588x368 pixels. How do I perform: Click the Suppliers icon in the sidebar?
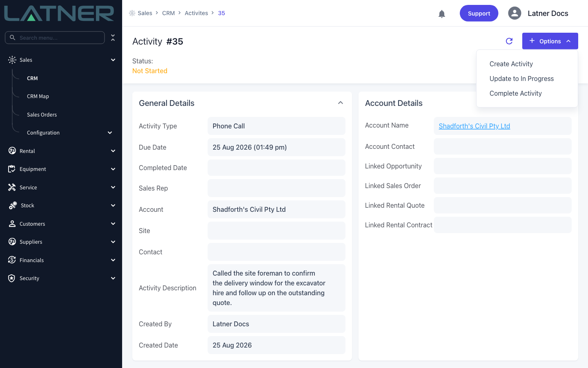point(12,242)
